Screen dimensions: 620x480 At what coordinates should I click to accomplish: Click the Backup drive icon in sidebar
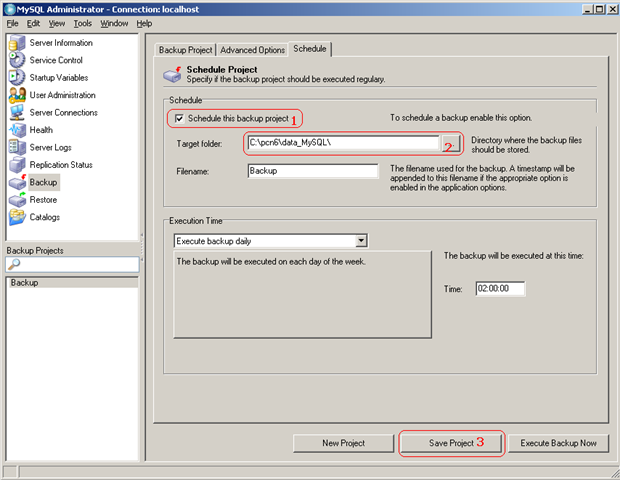(17, 182)
